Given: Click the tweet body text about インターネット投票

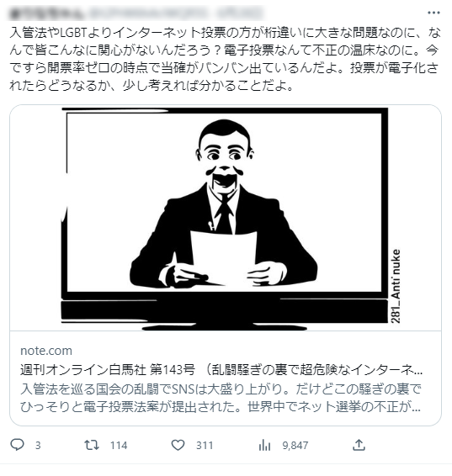Looking at the screenshot, I should point(225,59).
